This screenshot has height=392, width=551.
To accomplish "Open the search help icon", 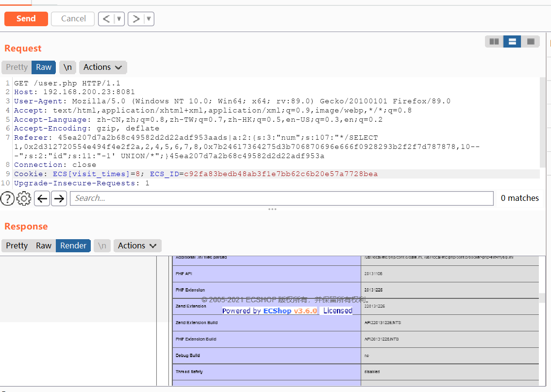I will 7,198.
